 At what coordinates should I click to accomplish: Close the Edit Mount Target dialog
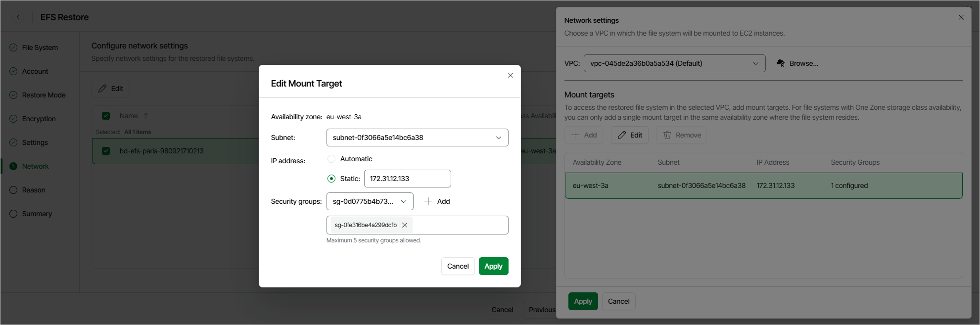511,75
